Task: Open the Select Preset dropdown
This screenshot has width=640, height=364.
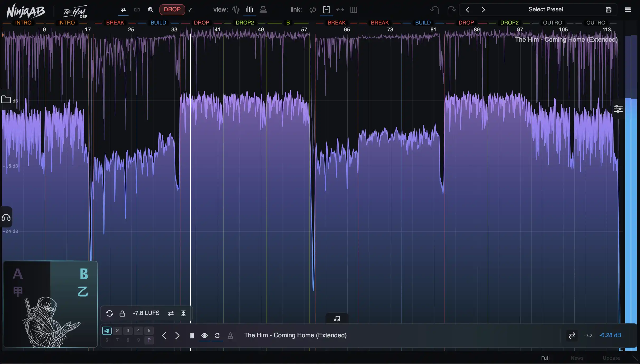Action: (546, 9)
